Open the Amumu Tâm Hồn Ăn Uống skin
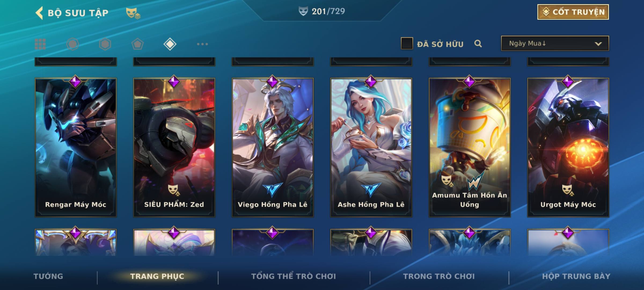Image resolution: width=644 pixels, height=290 pixels. coord(470,147)
